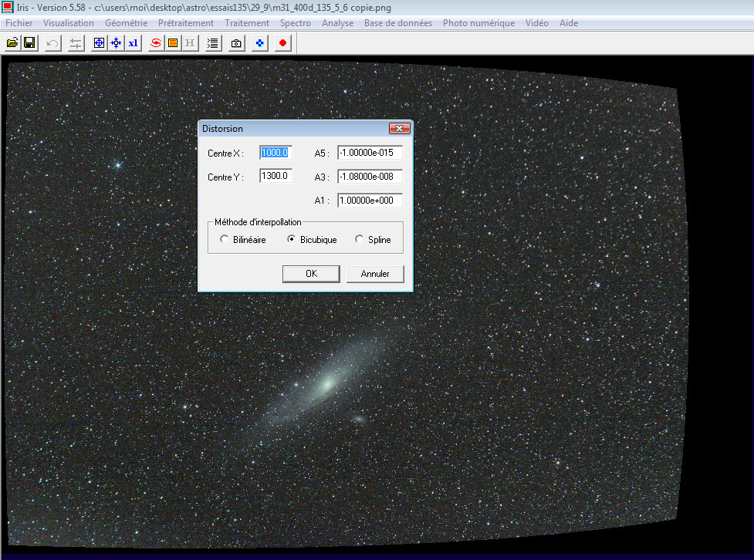Close the Distorsion dialog
754x560 pixels.
399,128
